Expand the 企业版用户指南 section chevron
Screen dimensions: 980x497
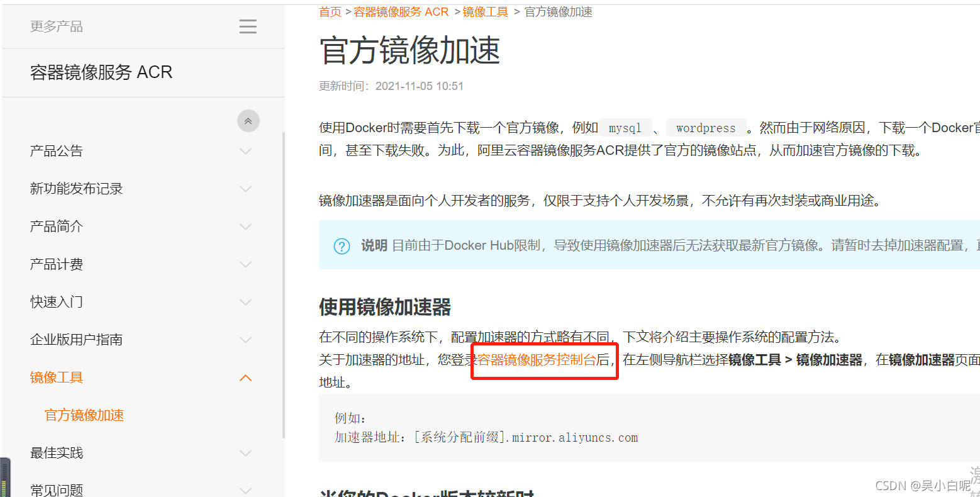(246, 340)
